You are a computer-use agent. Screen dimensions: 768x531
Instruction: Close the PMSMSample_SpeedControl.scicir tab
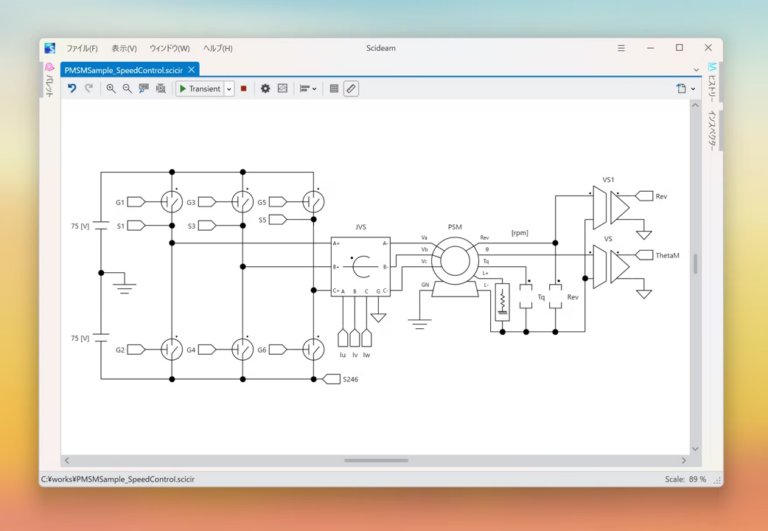pos(192,69)
